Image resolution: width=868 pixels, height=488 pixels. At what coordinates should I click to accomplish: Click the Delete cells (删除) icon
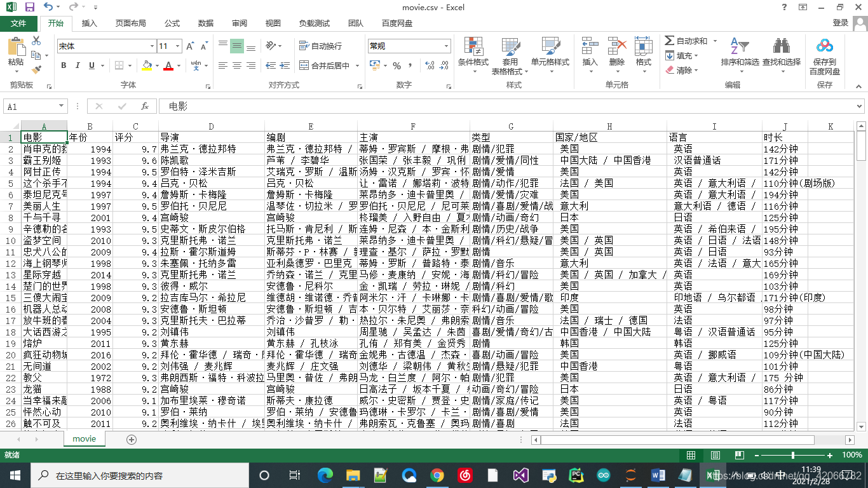point(617,46)
